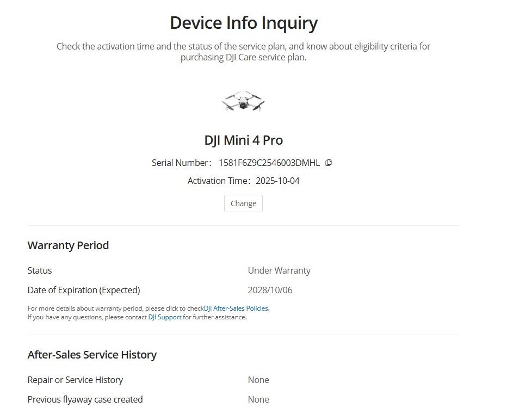Open the DJI After-Sales Policies link
This screenshot has height=420, width=519.
tap(236, 308)
